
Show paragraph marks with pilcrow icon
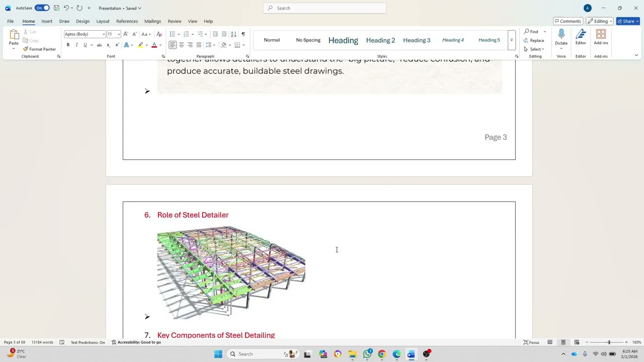pyautogui.click(x=244, y=34)
